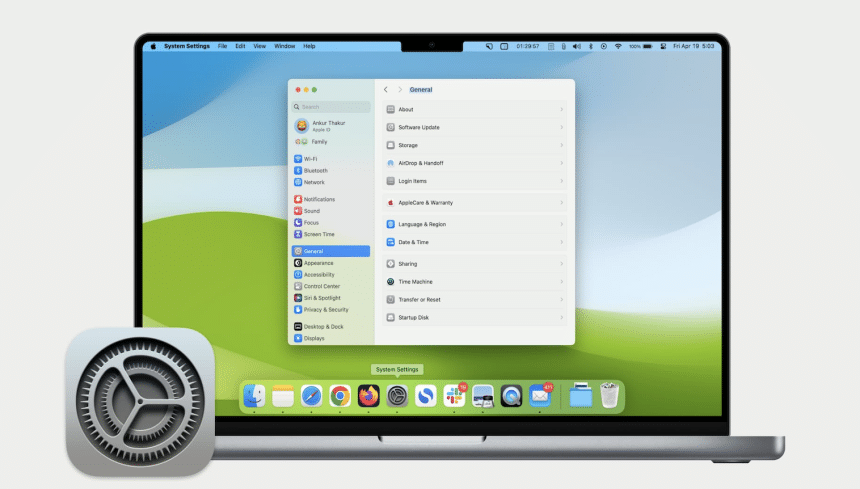The image size is (860, 489).
Task: Open Sound settings in sidebar
Action: pyautogui.click(x=331, y=211)
